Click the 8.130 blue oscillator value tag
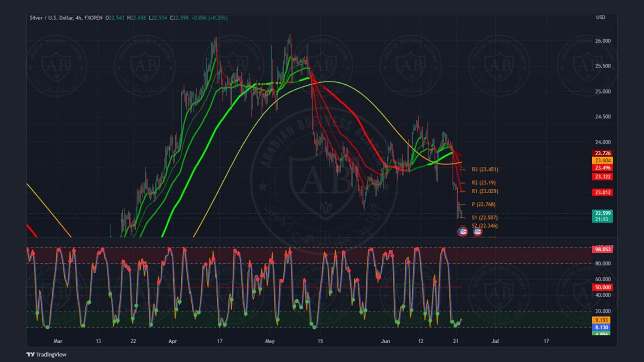Image resolution: width=644 pixels, height=362 pixels. [x=601, y=327]
